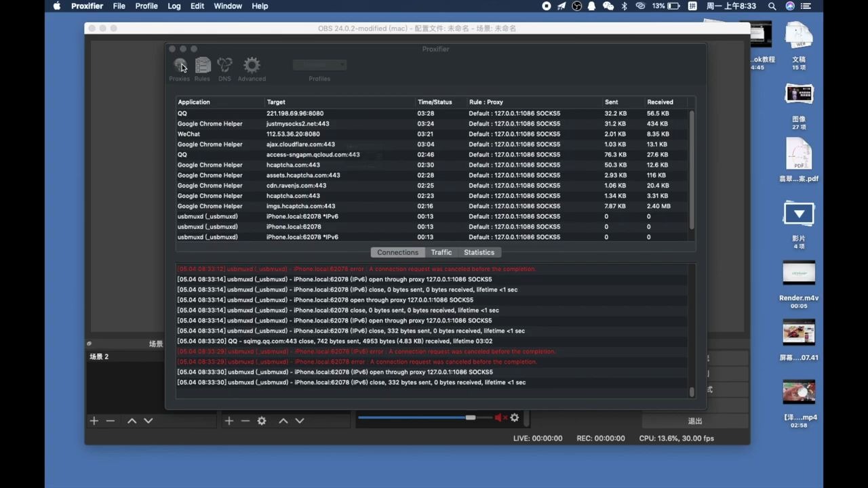Select the cdn.ravenjs.com:443 connection row
The width and height of the screenshot is (868, 488).
click(x=432, y=186)
